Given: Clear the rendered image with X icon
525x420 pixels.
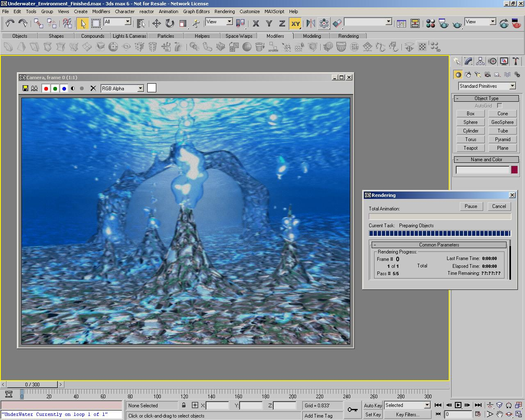Looking at the screenshot, I should tap(93, 88).
